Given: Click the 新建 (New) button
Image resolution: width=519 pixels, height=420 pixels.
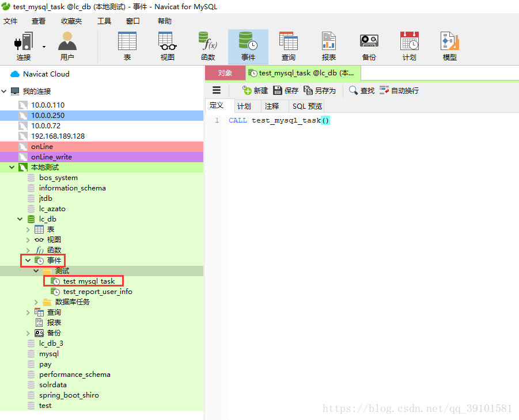Looking at the screenshot, I should (255, 90).
